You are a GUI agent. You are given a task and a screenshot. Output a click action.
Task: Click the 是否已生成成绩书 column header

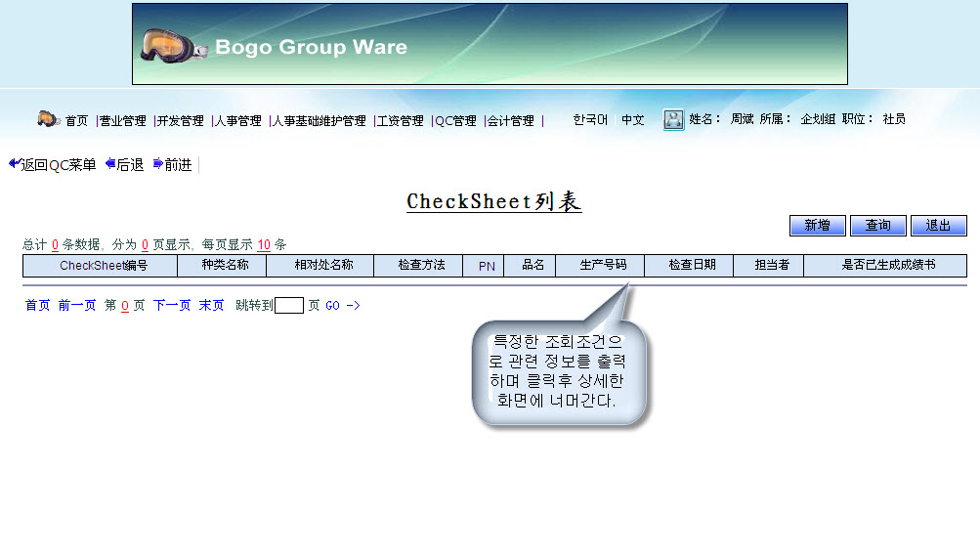pos(885,266)
